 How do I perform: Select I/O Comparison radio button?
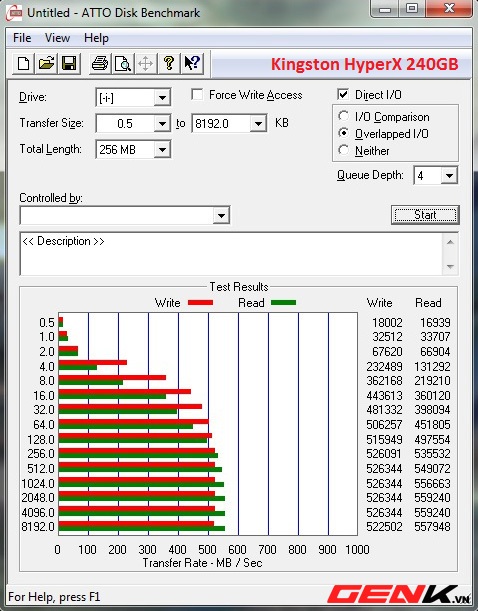point(343,116)
